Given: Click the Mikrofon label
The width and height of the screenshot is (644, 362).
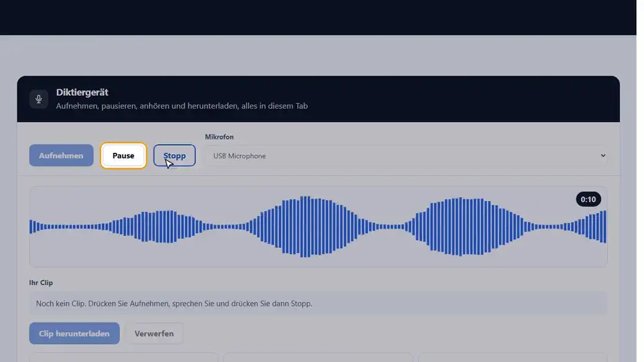Looking at the screenshot, I should pyautogui.click(x=219, y=137).
